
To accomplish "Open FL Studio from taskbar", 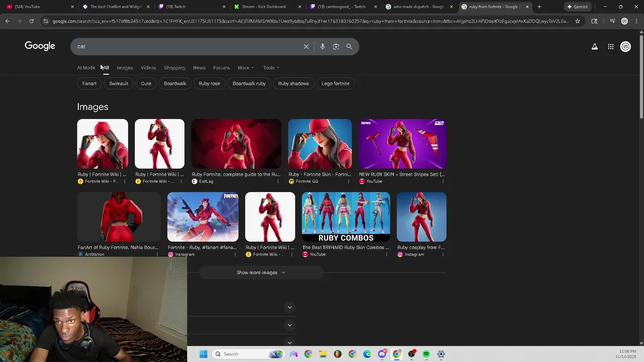I will 337,354.
